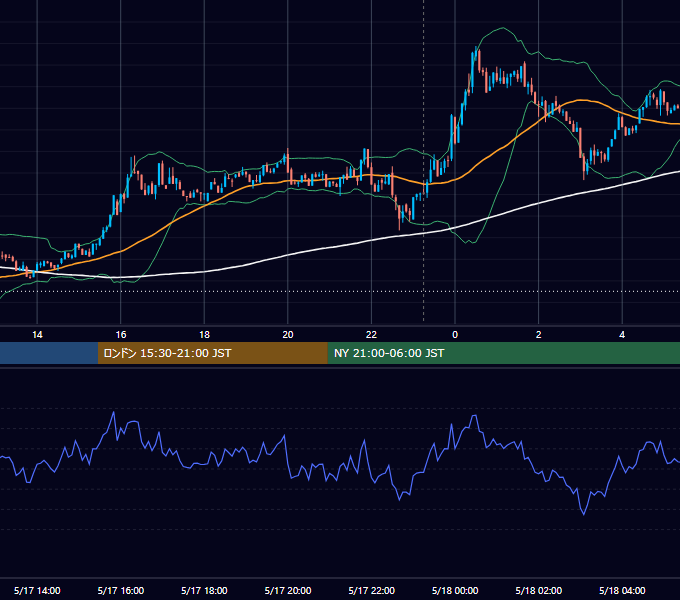This screenshot has height=600, width=680.
Task: Select the London session bar 15:30-21:00 JST
Action: tap(212, 353)
